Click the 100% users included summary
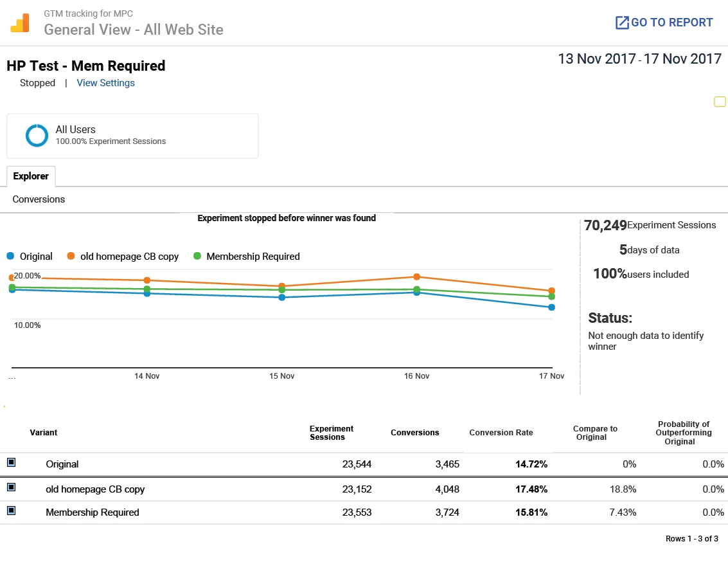Image resolution: width=728 pixels, height=562 pixels. tap(641, 274)
